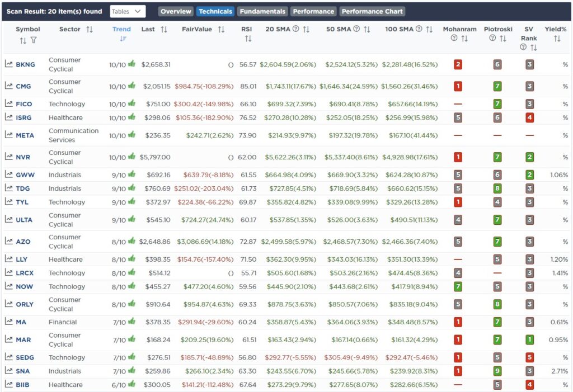Image resolution: width=573 pixels, height=392 pixels.
Task: Open the chart icon for TDG
Action: 9,188
